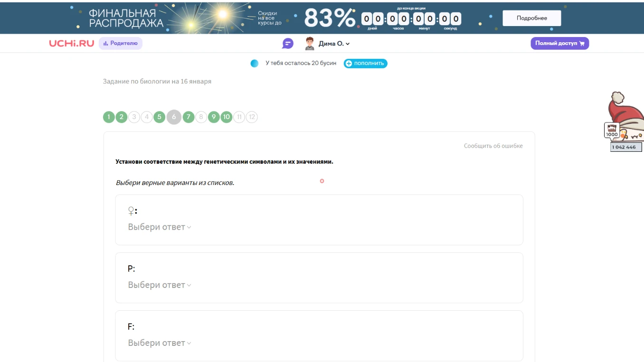Go to question 2
This screenshot has height=362, width=644.
(x=122, y=117)
